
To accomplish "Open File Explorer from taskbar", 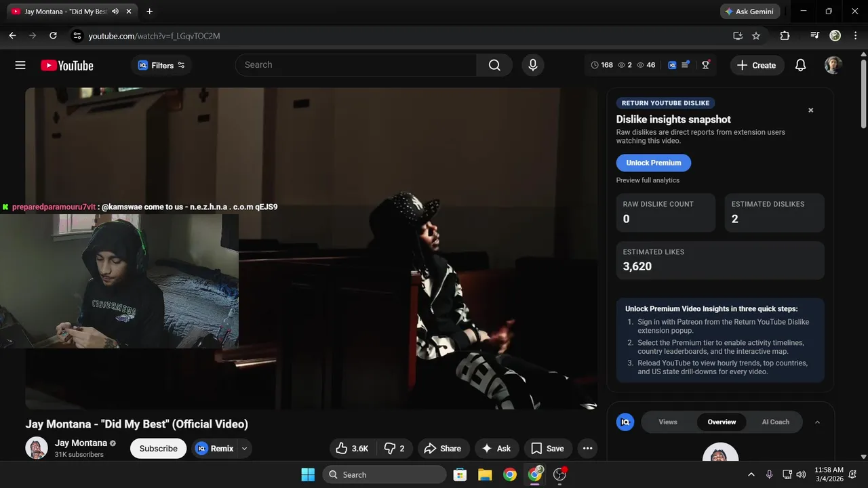I will click(485, 474).
